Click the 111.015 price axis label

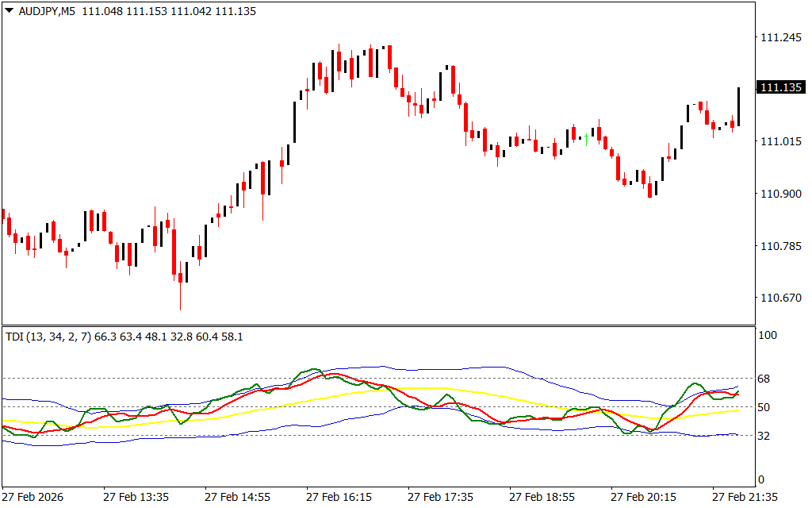(x=780, y=141)
